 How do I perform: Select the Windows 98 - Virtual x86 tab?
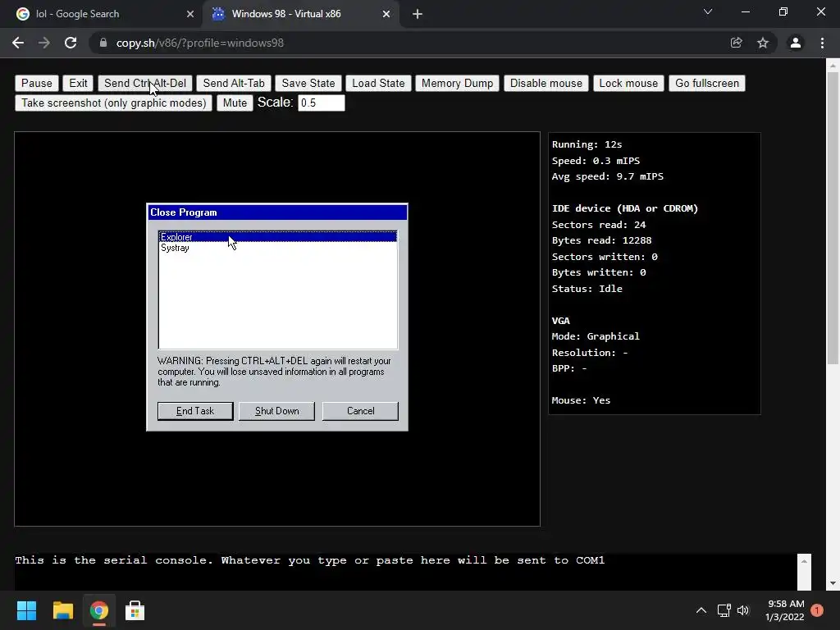click(302, 14)
